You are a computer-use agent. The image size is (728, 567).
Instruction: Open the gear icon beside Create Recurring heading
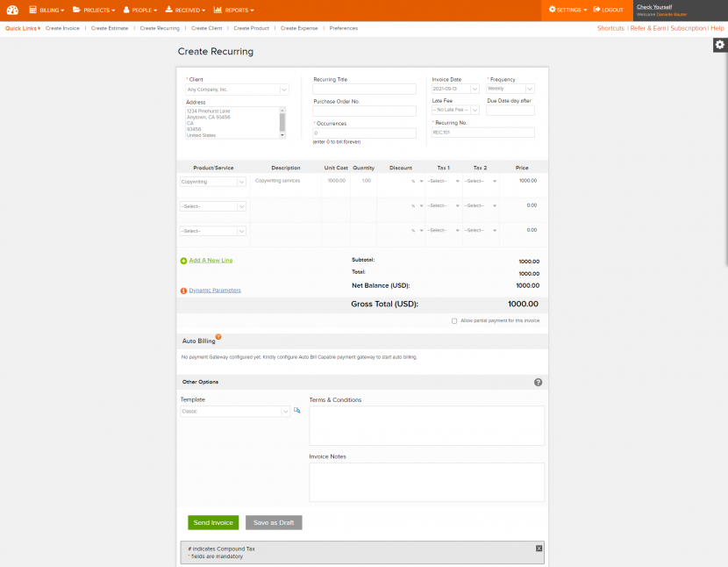click(x=718, y=44)
